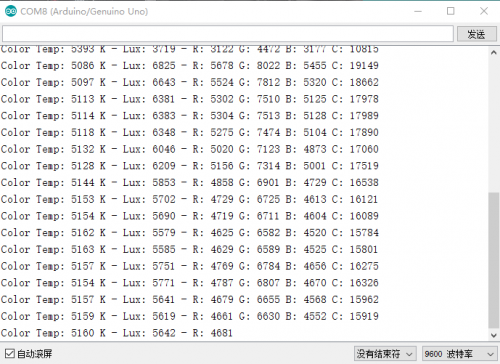The height and width of the screenshot is (364, 500).
Task: Click the COM8 (Arduino/Genuino Uno) title text
Action: click(x=84, y=11)
